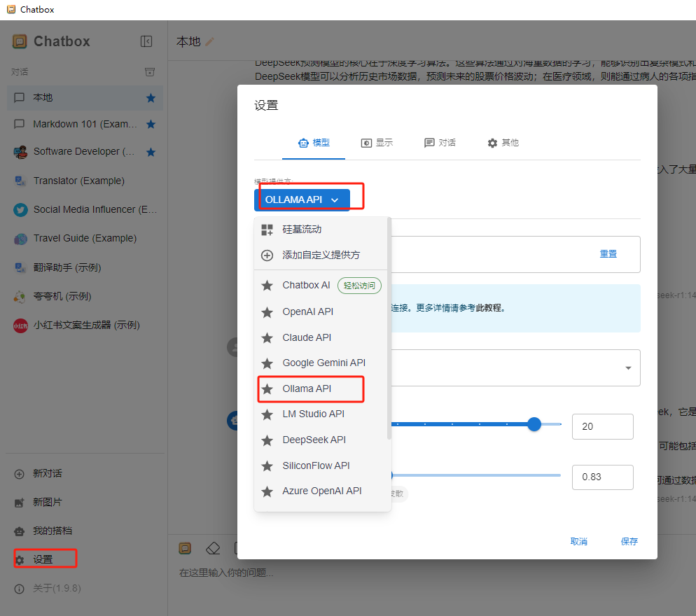Expand the model selection dropdown arrow
696x616 pixels.
click(628, 368)
